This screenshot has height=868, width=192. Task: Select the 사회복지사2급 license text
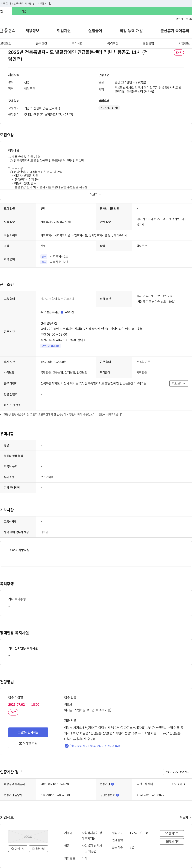pos(59,256)
